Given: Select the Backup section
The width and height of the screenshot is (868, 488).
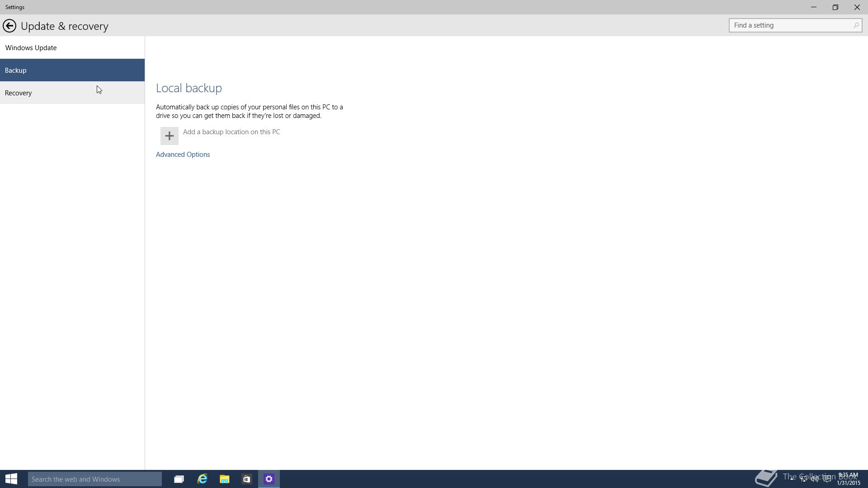Looking at the screenshot, I should point(15,70).
